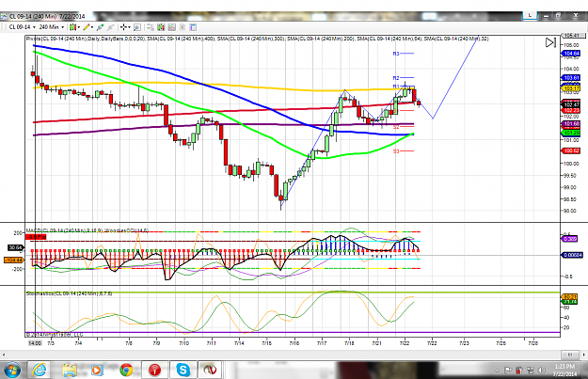Open Internet Explorer from taskbar
The image size is (588, 379).
tap(40, 370)
